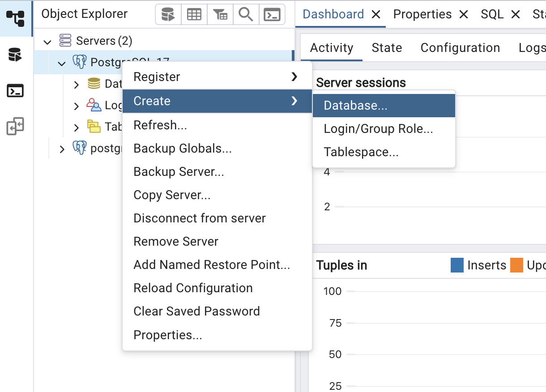This screenshot has height=392, width=546.
Task: Open the Schema Diff sidebar icon
Action: point(15,127)
